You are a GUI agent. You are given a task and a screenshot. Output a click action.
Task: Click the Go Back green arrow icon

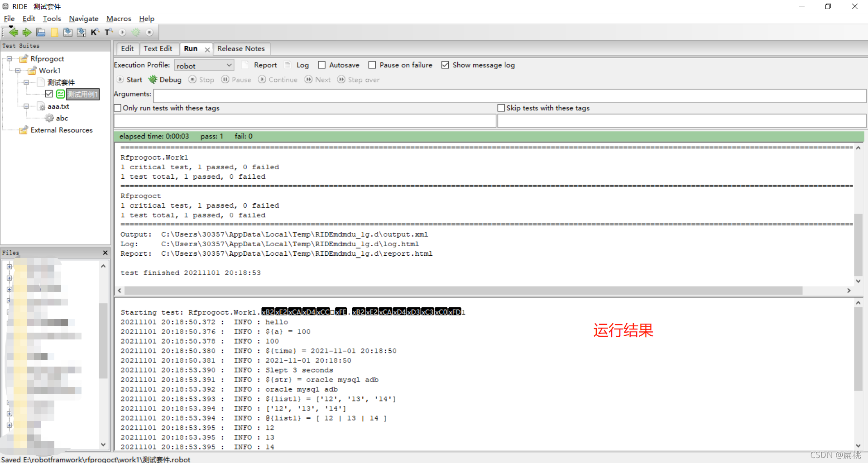pos(13,32)
